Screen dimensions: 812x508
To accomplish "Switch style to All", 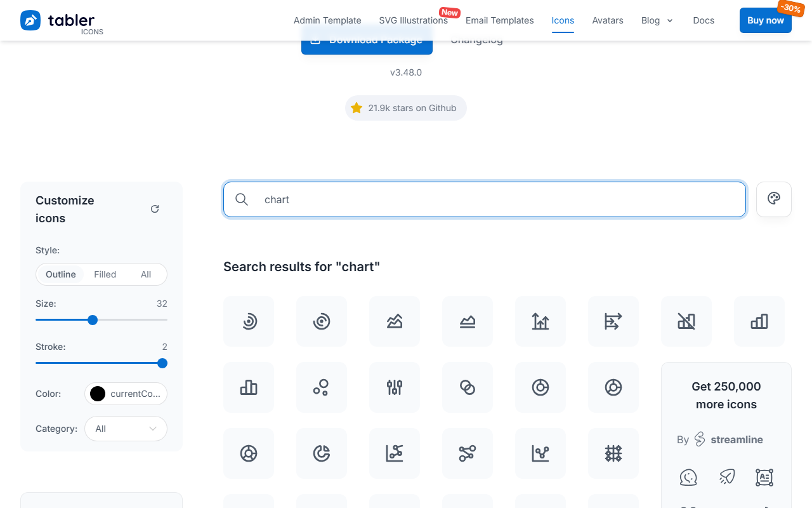I will click(x=146, y=274).
